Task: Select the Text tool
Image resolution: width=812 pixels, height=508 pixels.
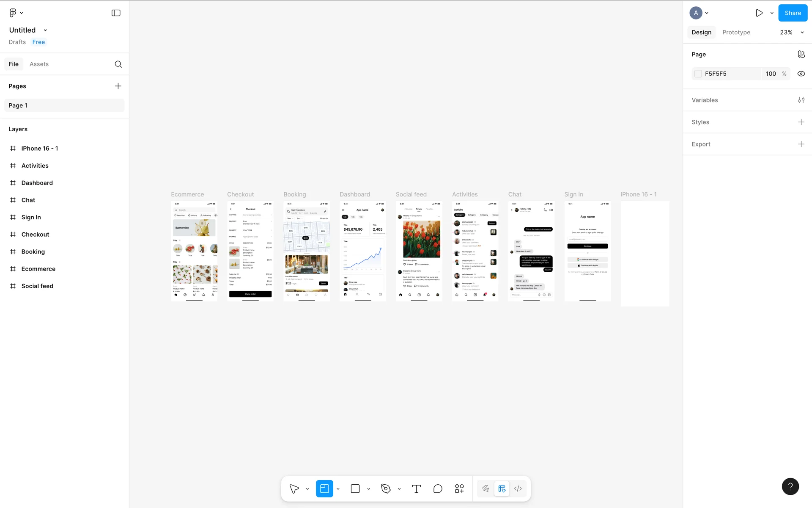Action: [416, 489]
